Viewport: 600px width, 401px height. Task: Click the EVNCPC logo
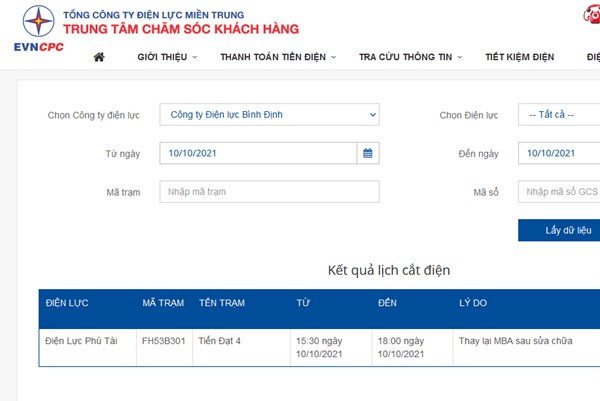(39, 29)
